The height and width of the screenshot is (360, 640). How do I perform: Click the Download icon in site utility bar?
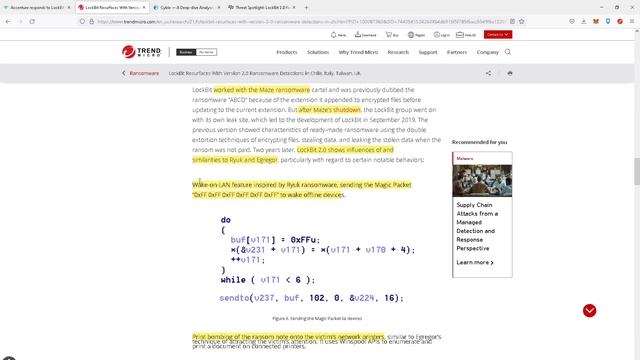[358, 35]
